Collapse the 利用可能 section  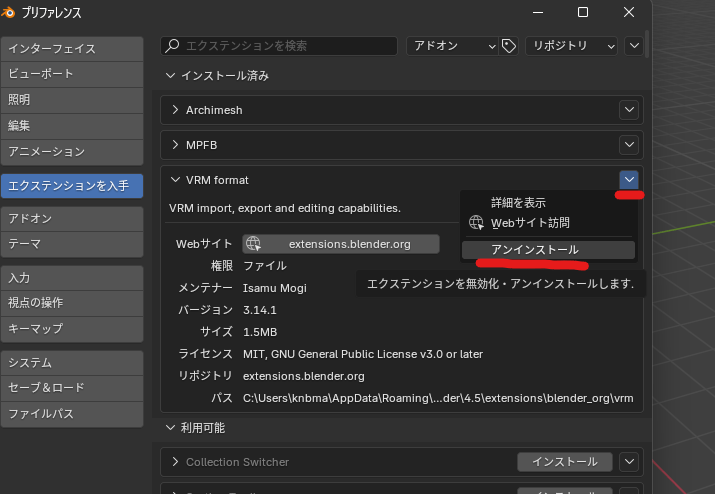(171, 428)
